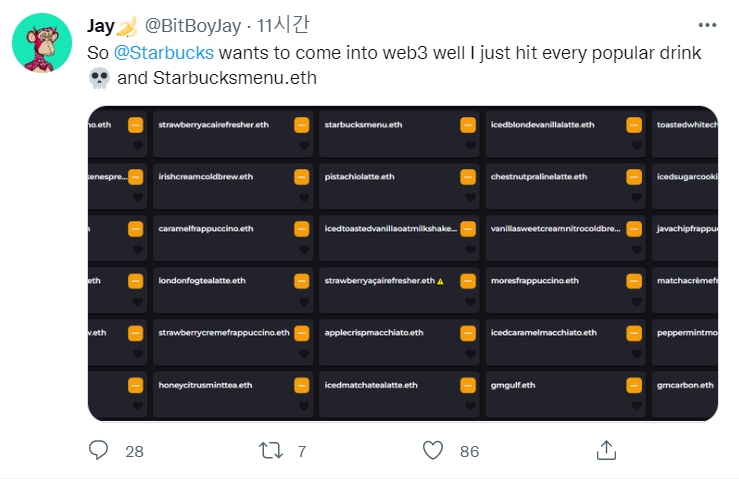
Task: Click the warning icon beside strawberryaçairefresher.eth
Action: [440, 281]
